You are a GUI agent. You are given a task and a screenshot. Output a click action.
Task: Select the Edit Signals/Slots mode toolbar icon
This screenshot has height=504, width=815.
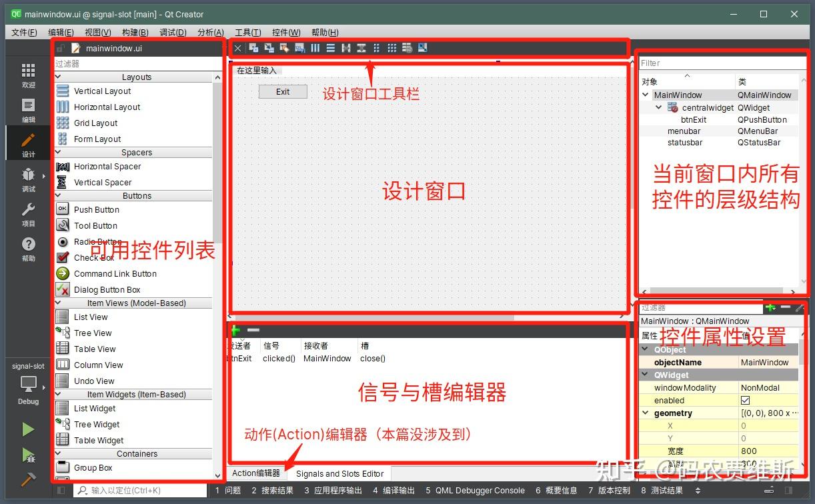(270, 47)
